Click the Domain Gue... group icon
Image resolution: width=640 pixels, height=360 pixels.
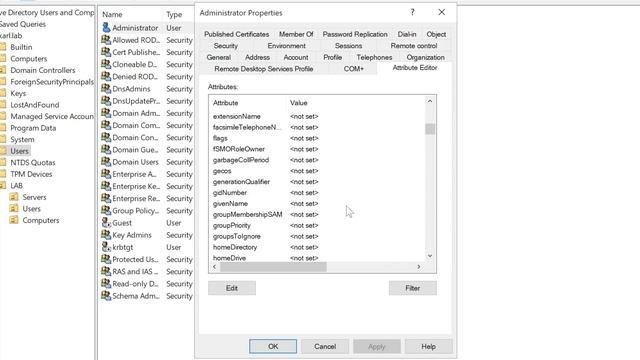(106, 149)
